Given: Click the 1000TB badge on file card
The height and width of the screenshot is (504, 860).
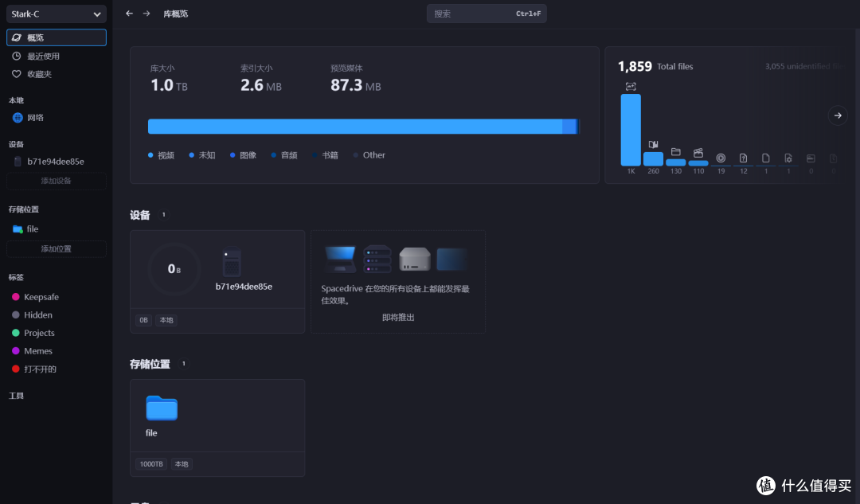Looking at the screenshot, I should click(151, 464).
